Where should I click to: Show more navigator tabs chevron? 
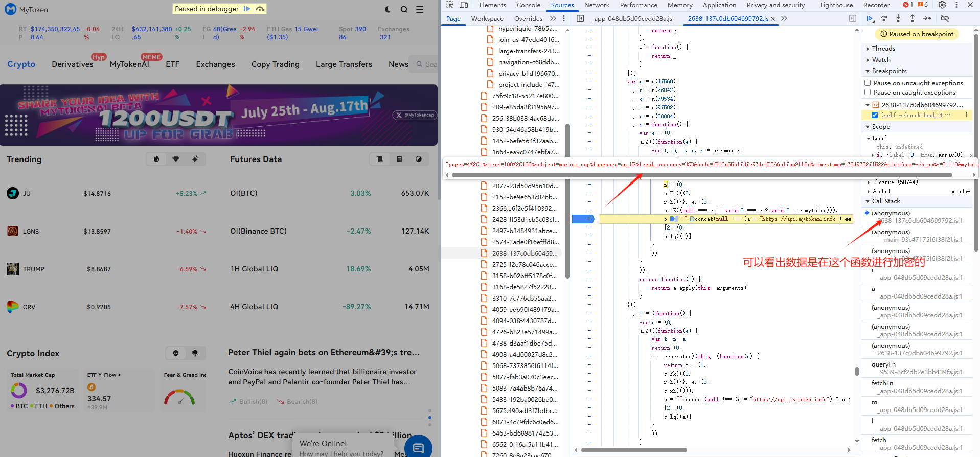[x=553, y=18]
